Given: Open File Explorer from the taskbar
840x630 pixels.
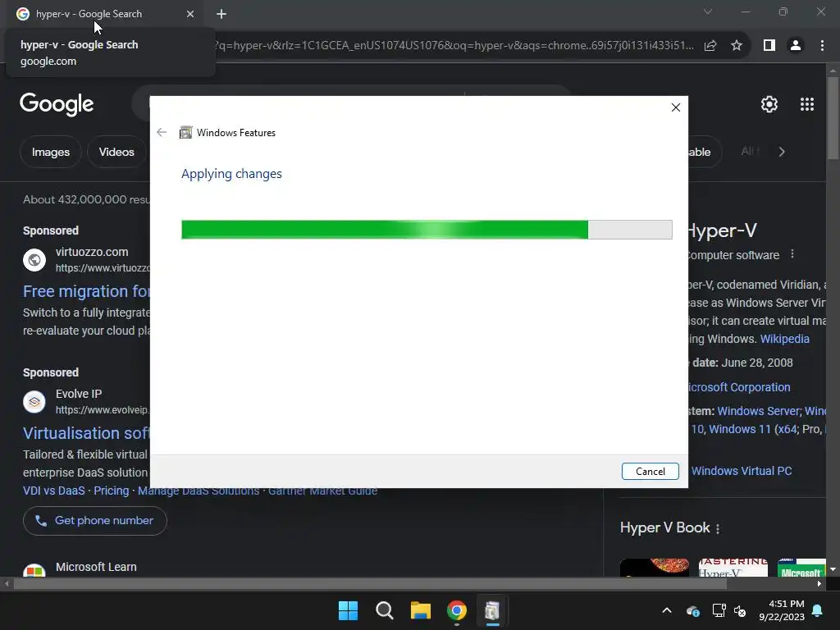Looking at the screenshot, I should [421, 610].
